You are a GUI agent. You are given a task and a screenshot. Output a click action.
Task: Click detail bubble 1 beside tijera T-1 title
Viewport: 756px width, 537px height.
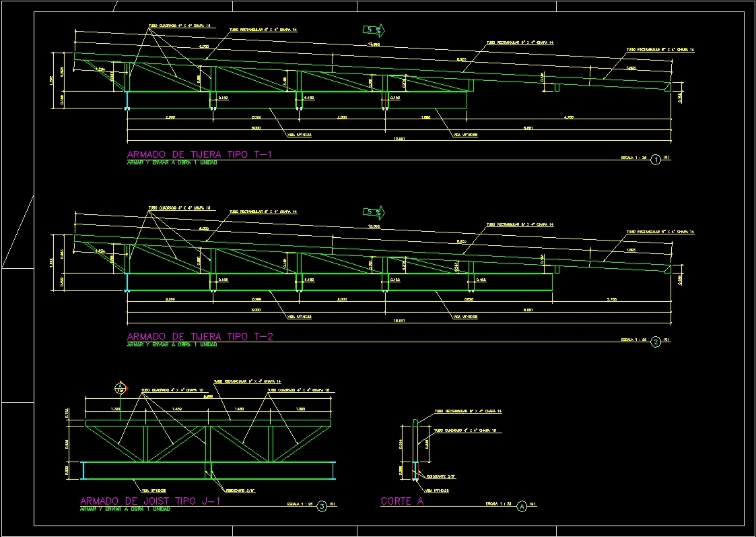coord(654,160)
